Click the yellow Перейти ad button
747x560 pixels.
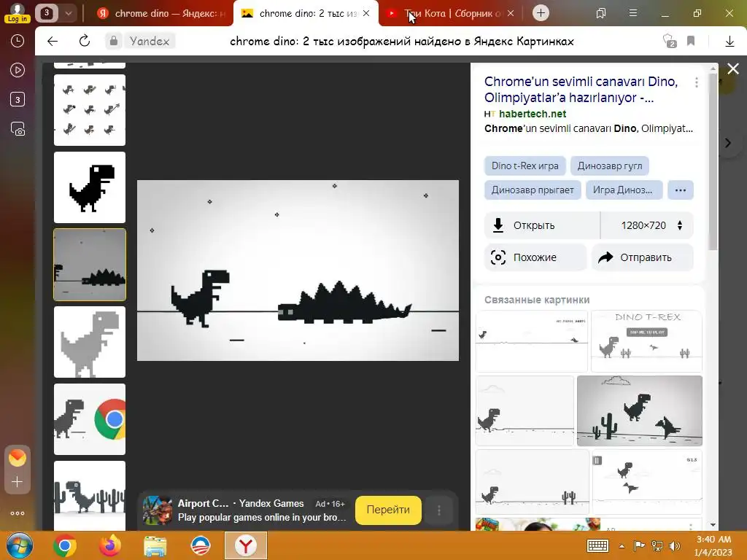pyautogui.click(x=388, y=510)
